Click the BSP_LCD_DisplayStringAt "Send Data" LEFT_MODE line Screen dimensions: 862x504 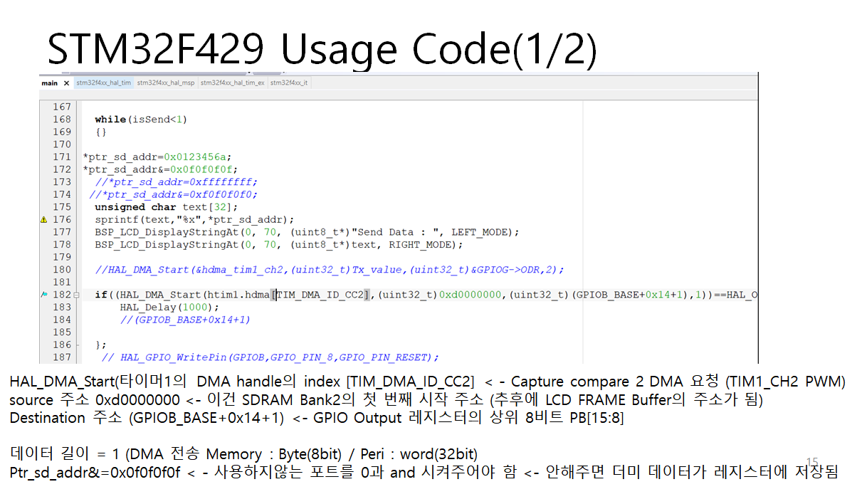click(308, 232)
